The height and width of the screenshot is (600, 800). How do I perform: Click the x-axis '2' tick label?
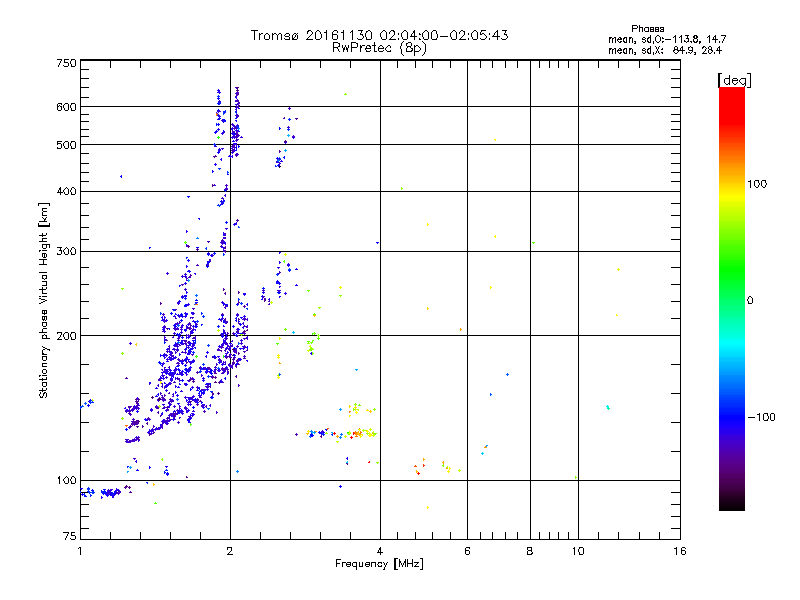[x=230, y=551]
